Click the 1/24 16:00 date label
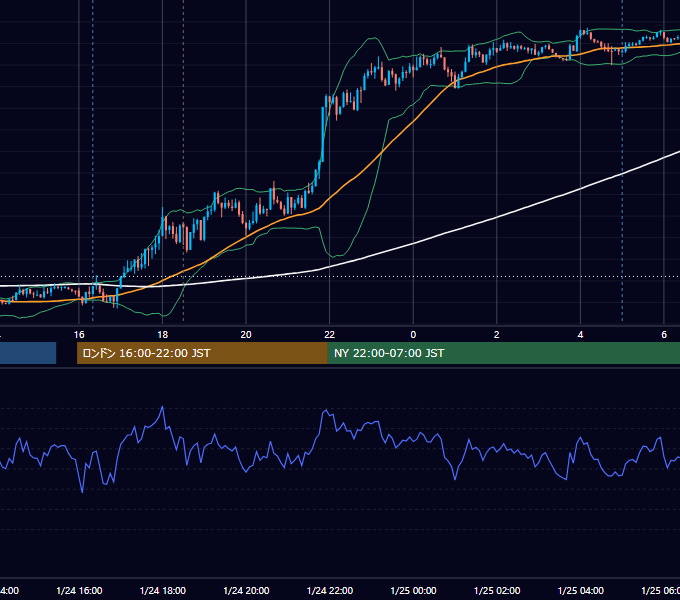 79,591
